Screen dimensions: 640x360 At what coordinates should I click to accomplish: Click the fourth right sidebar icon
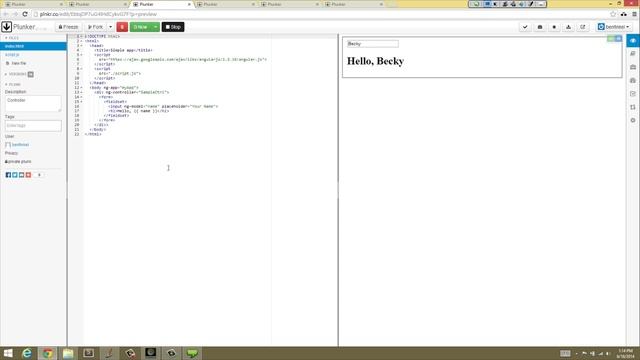click(x=633, y=80)
